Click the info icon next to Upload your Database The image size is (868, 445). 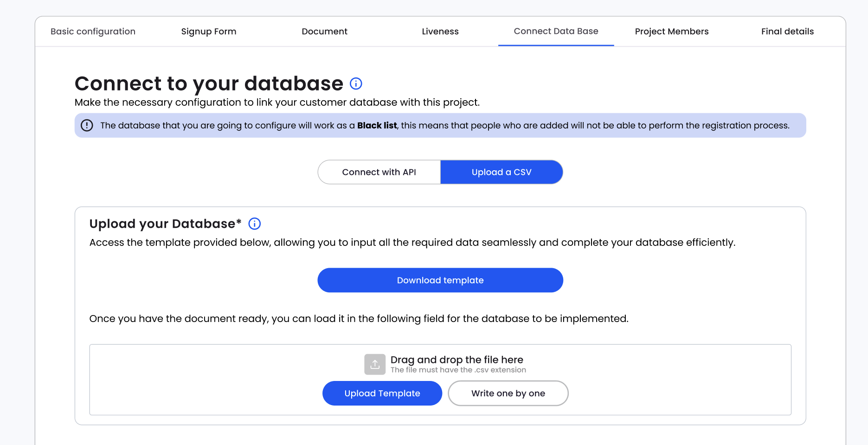[255, 224]
